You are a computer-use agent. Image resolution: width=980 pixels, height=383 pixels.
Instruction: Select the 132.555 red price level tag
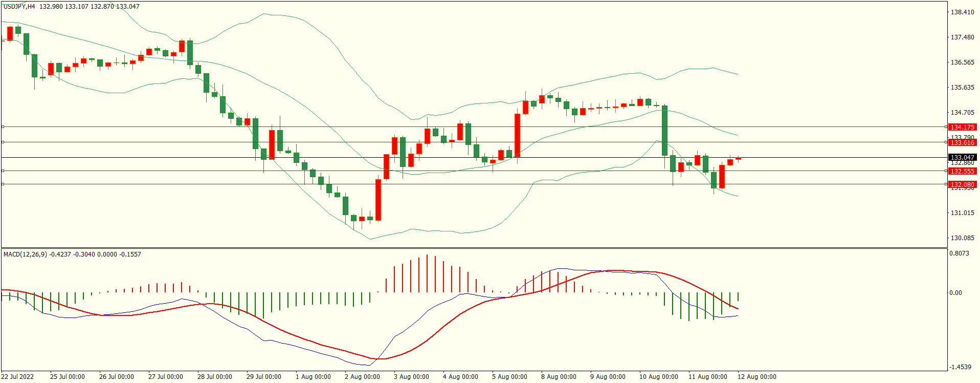click(x=962, y=171)
